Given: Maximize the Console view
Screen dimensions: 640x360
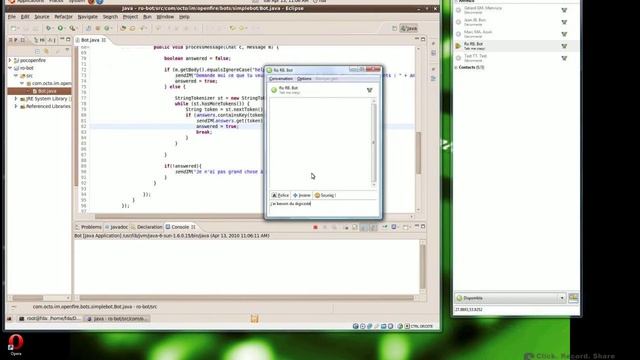Looking at the screenshot, I should (x=423, y=227).
